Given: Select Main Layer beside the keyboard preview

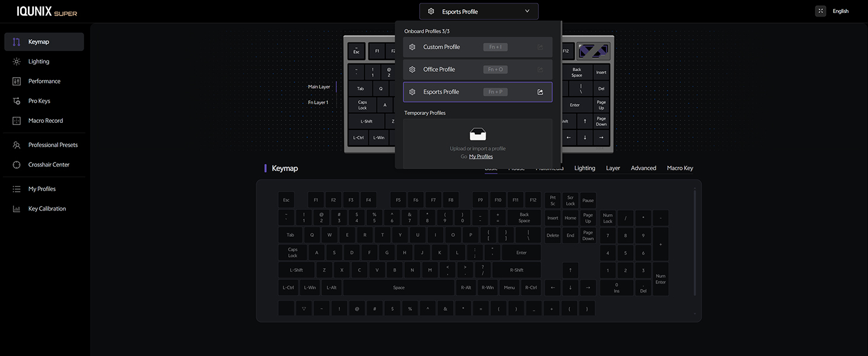Looking at the screenshot, I should click(x=319, y=87).
